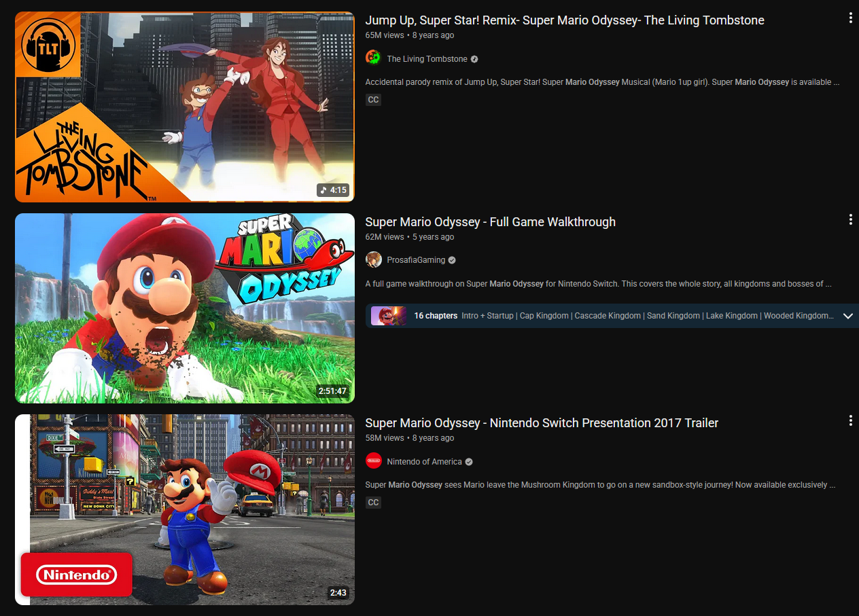Click description starting 'A full game walkthrough'

point(599,284)
